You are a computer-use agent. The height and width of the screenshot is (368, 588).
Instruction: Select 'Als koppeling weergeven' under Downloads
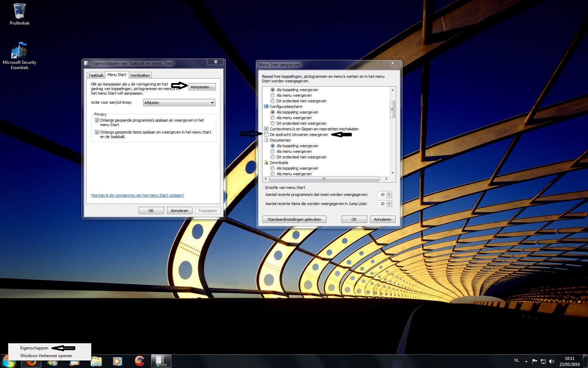(273, 168)
